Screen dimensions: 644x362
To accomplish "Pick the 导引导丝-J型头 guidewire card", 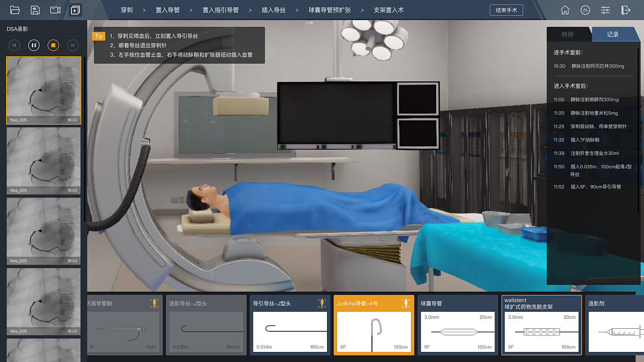I will [x=290, y=325].
